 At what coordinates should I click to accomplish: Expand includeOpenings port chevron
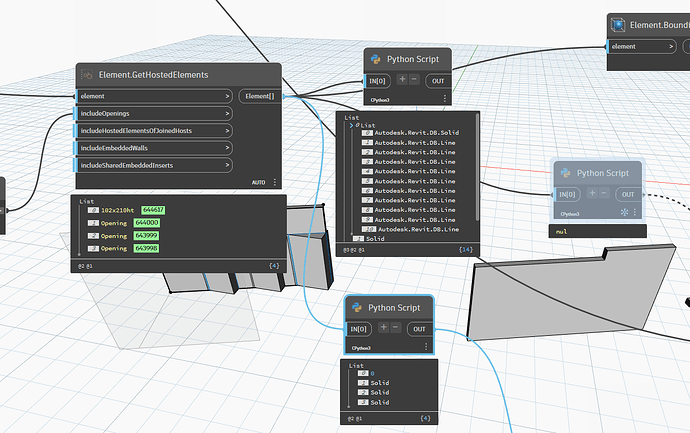tap(228, 114)
